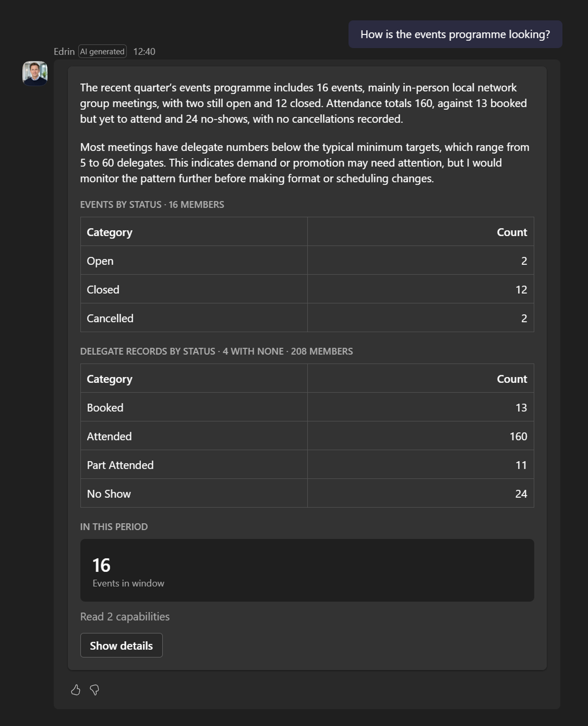The image size is (588, 726).
Task: Click the Booked row in delegate table
Action: coord(307,407)
